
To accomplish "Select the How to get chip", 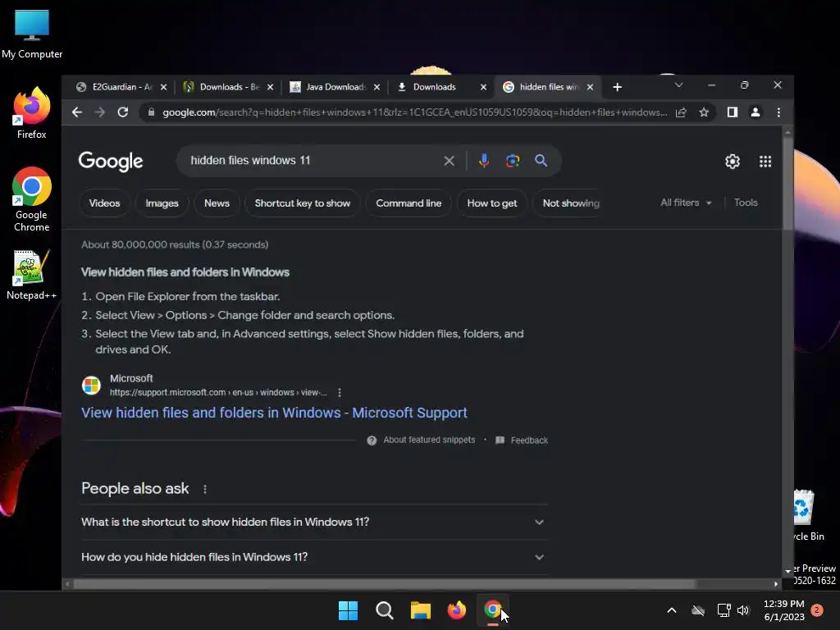I will point(492,203).
